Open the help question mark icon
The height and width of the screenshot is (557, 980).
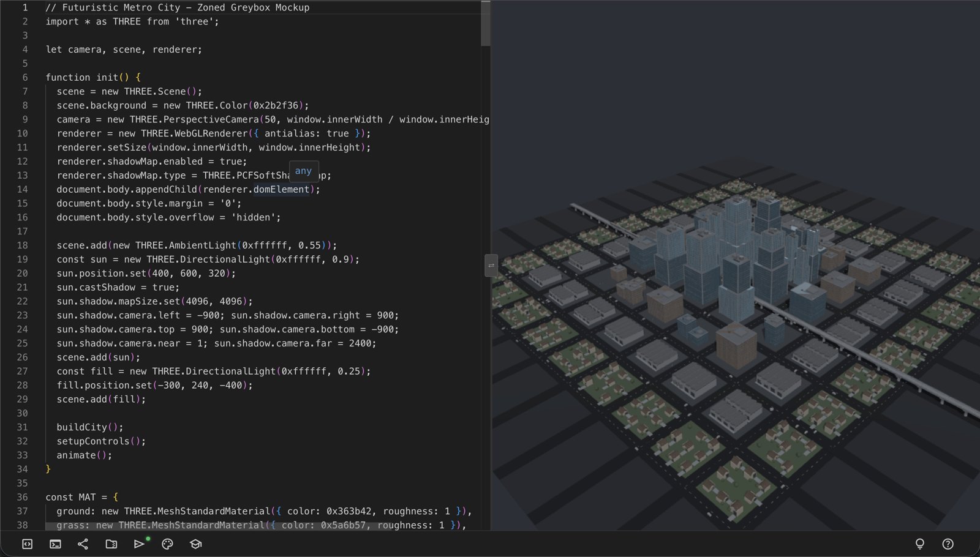(x=948, y=544)
